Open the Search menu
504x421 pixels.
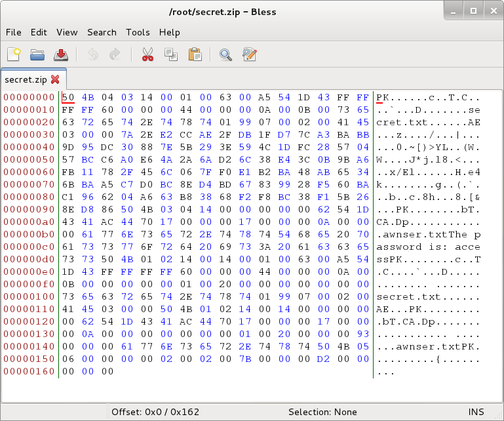[x=102, y=32]
